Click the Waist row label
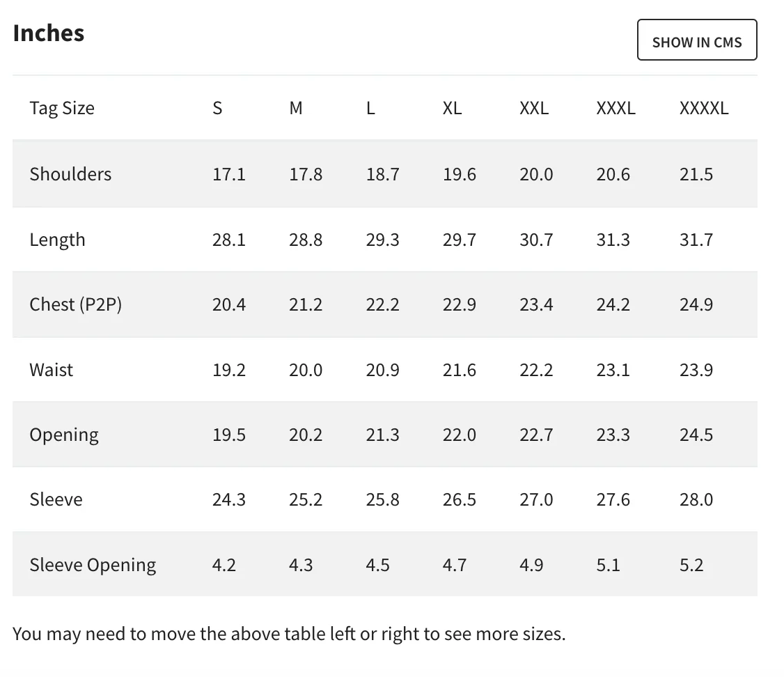 pyautogui.click(x=51, y=369)
